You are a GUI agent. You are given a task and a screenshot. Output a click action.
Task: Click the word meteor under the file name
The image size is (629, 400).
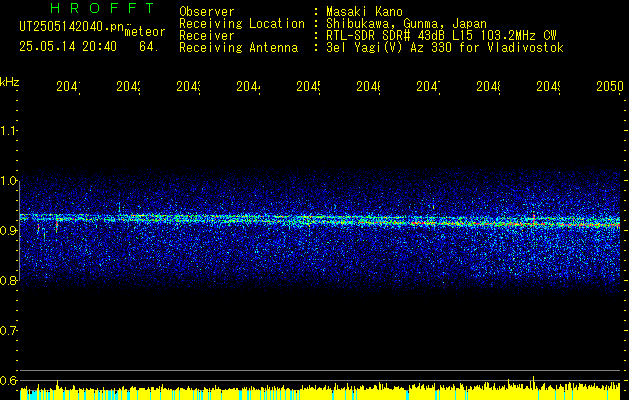click(145, 32)
